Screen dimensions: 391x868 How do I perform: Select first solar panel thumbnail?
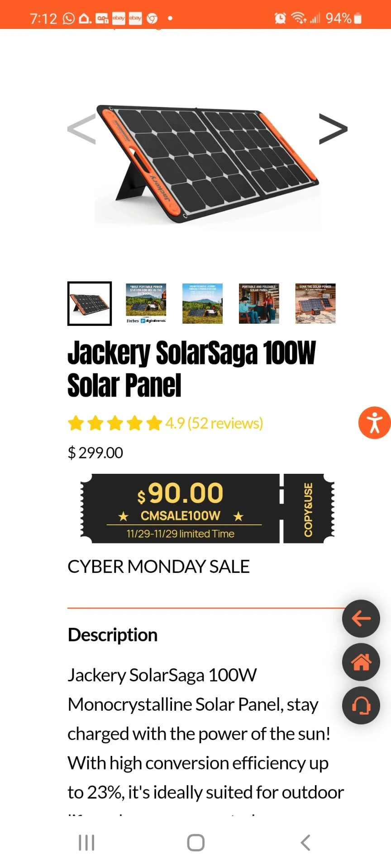click(x=90, y=303)
